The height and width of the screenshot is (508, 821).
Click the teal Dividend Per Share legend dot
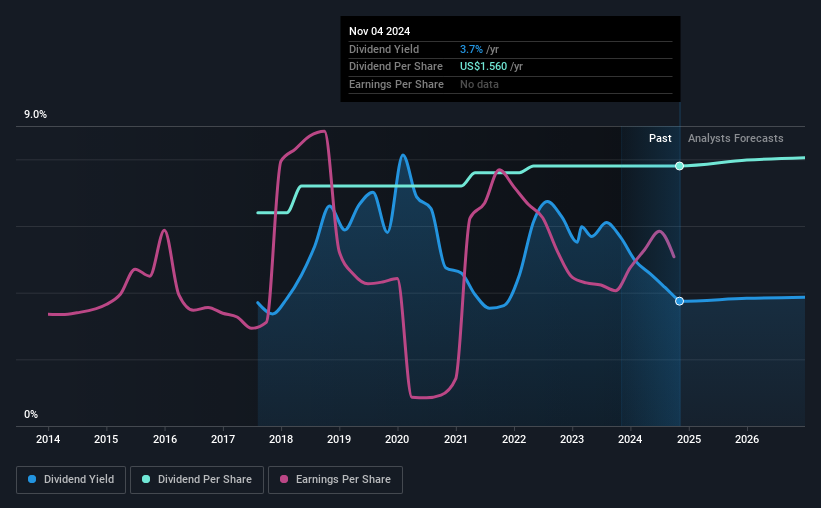(x=146, y=479)
